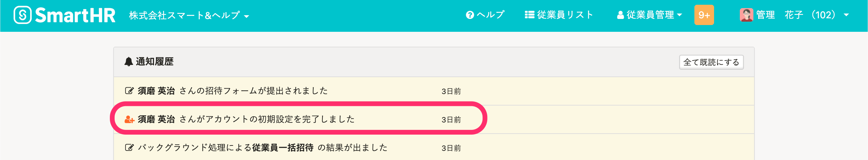The height and width of the screenshot is (160, 868).
Task: Click the employee management person icon
Action: (x=620, y=15)
